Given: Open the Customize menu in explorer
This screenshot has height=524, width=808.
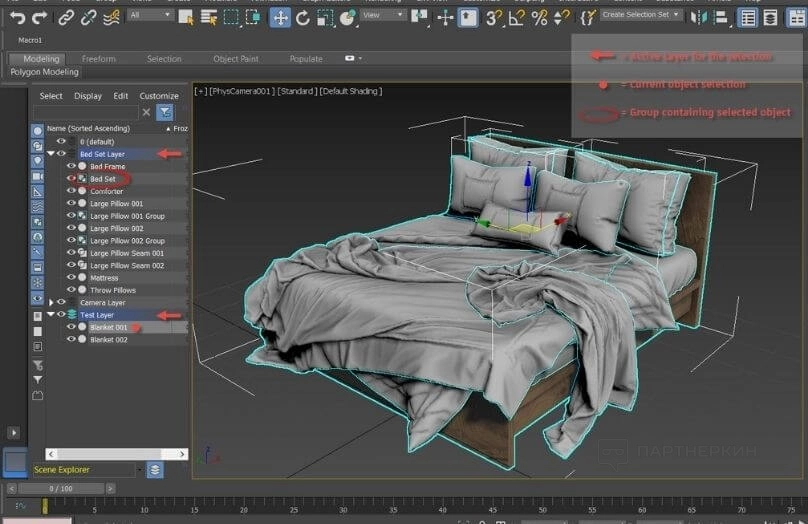Looking at the screenshot, I should 159,96.
